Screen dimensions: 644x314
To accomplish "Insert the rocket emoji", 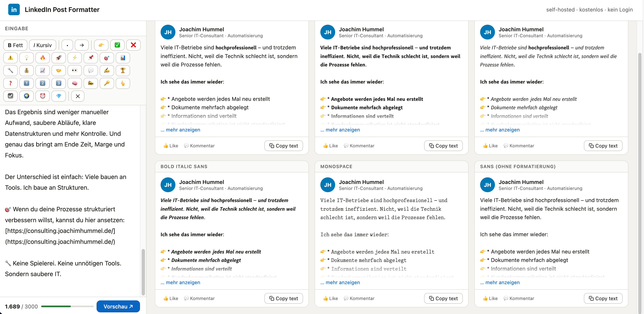I will point(58,58).
